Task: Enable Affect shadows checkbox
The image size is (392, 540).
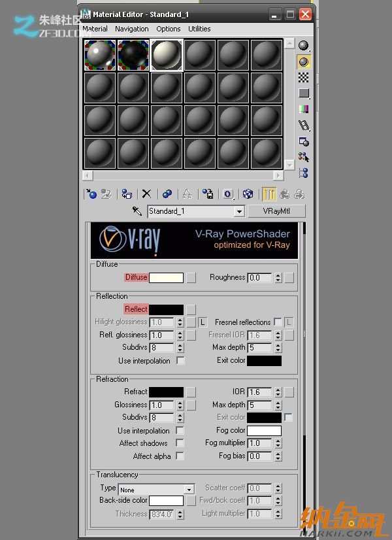Action: click(180, 443)
